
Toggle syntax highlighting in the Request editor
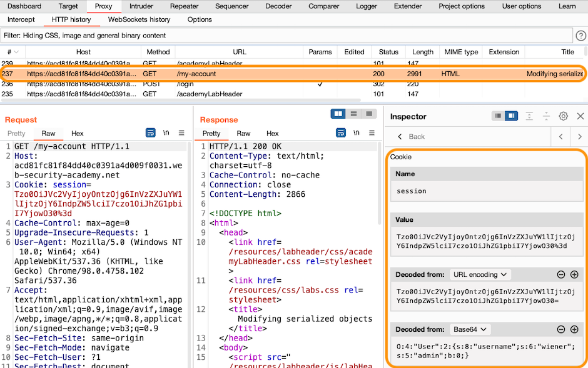150,133
